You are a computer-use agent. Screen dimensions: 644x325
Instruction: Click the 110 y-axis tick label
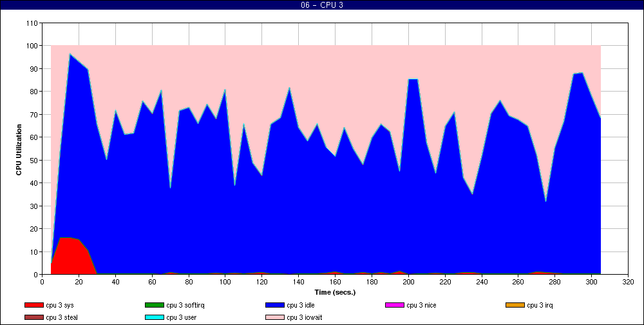[x=33, y=23]
